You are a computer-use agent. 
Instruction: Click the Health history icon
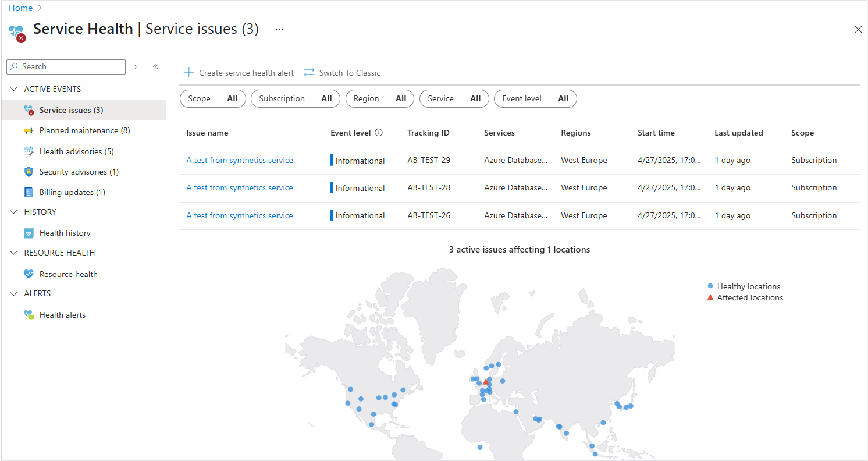(x=29, y=233)
